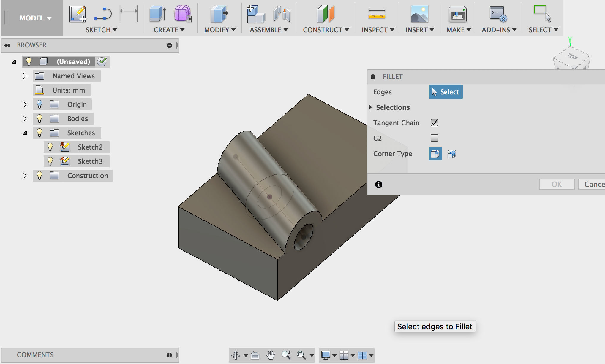This screenshot has width=605, height=364.
Task: Open the Orbit options dropdown arrow
Action: point(246,355)
